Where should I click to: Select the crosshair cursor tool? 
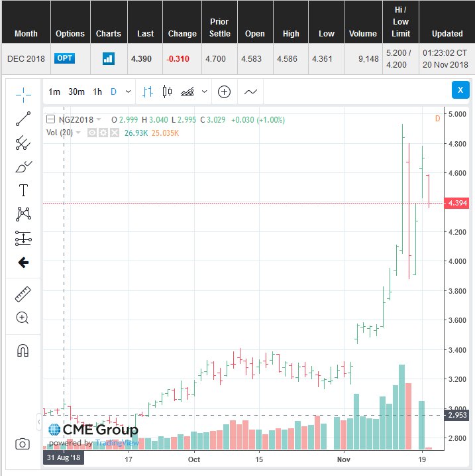click(23, 95)
